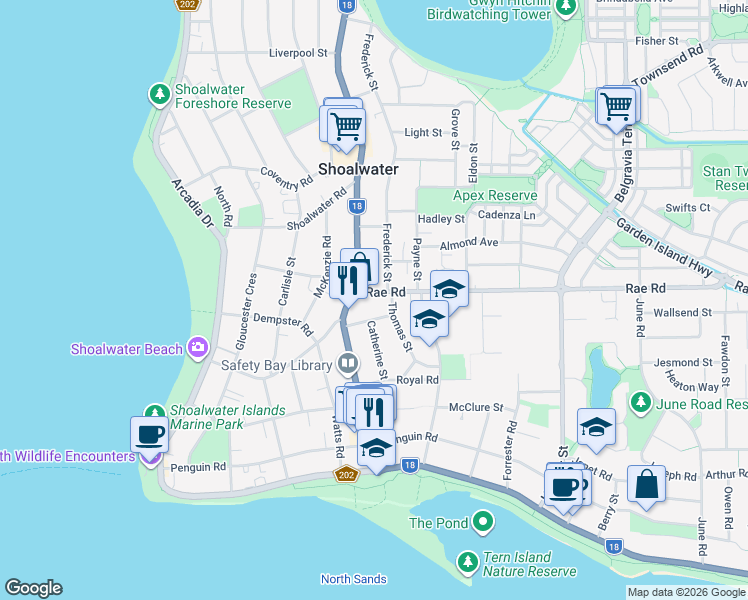The image size is (748, 600).
Task: Click the Heaton Way label
Action: pyautogui.click(x=692, y=381)
